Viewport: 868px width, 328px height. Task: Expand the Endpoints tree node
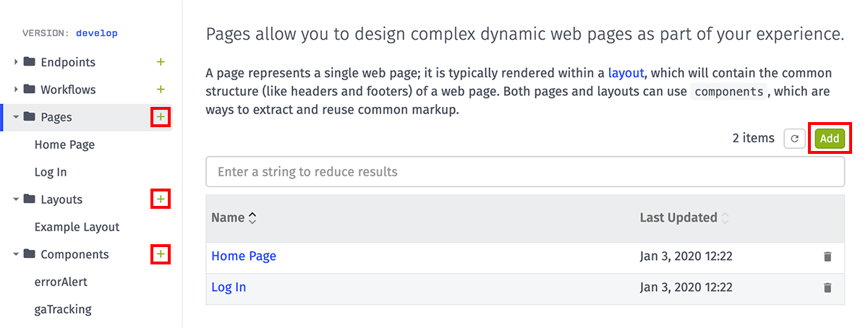click(16, 62)
